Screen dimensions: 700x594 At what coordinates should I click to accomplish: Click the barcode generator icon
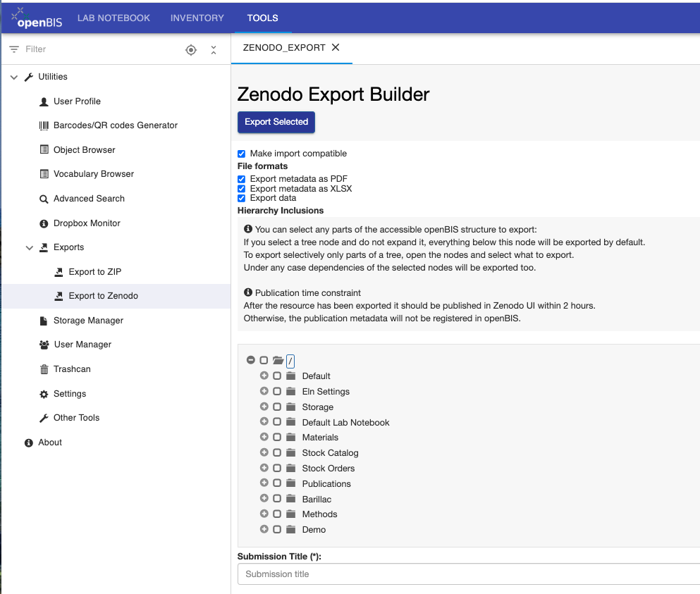click(44, 125)
